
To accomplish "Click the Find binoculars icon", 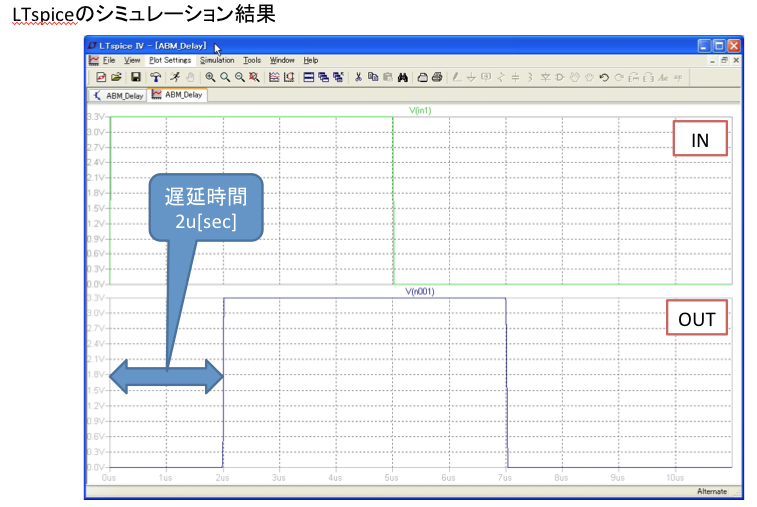I will (403, 76).
